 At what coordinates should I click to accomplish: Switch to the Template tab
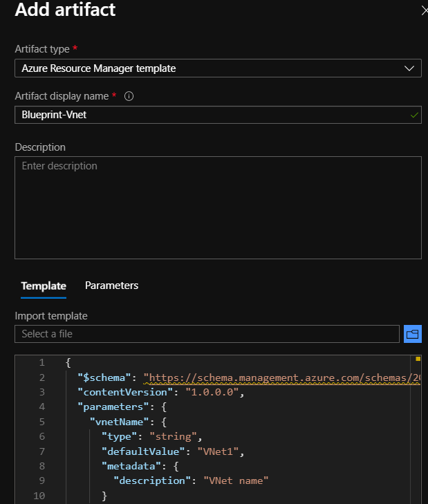pos(44,286)
